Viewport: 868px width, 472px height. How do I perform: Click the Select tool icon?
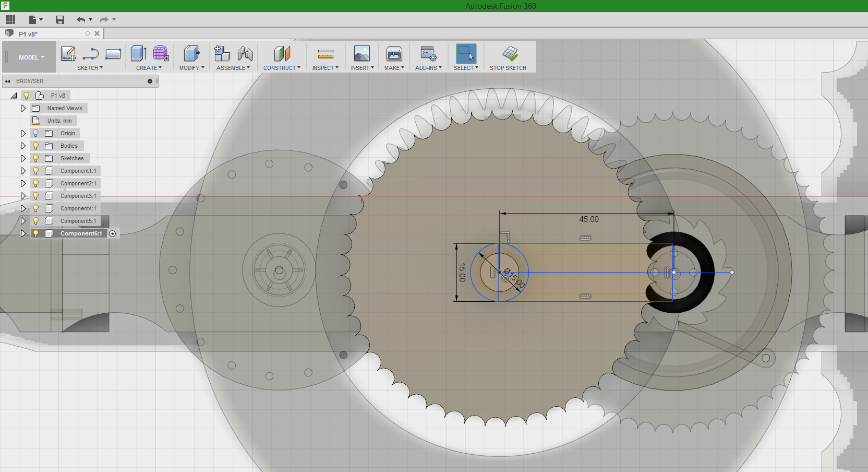pos(466,53)
